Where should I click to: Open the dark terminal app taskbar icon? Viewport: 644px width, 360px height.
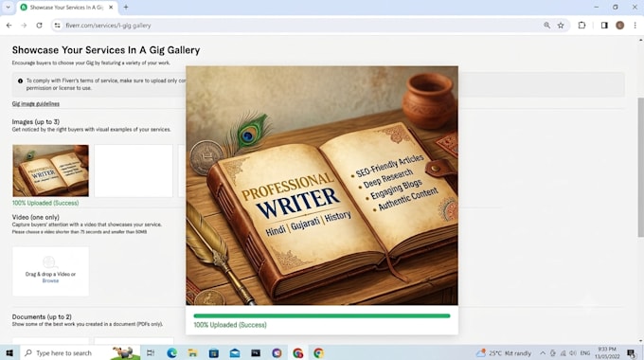point(256,353)
